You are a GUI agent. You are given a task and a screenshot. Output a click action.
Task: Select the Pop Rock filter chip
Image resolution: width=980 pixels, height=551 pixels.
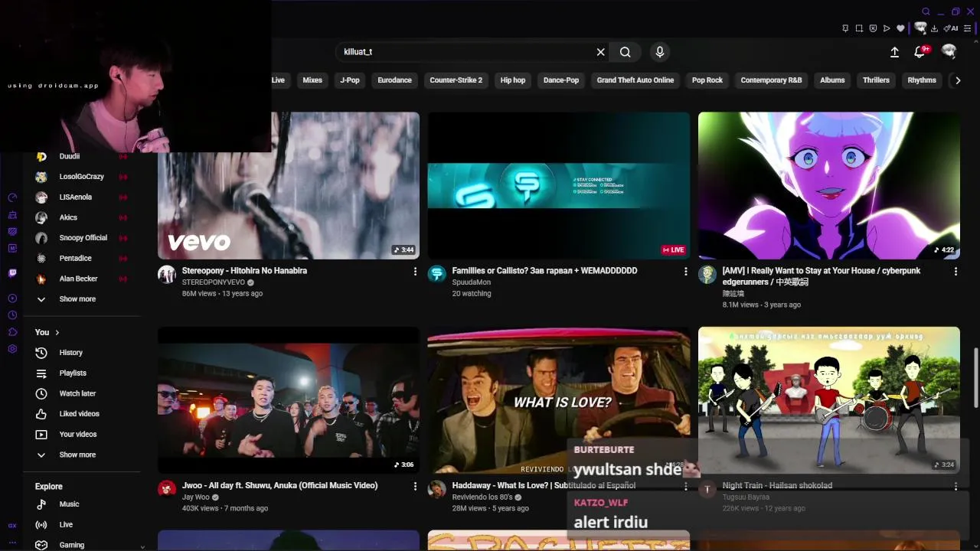click(x=707, y=80)
